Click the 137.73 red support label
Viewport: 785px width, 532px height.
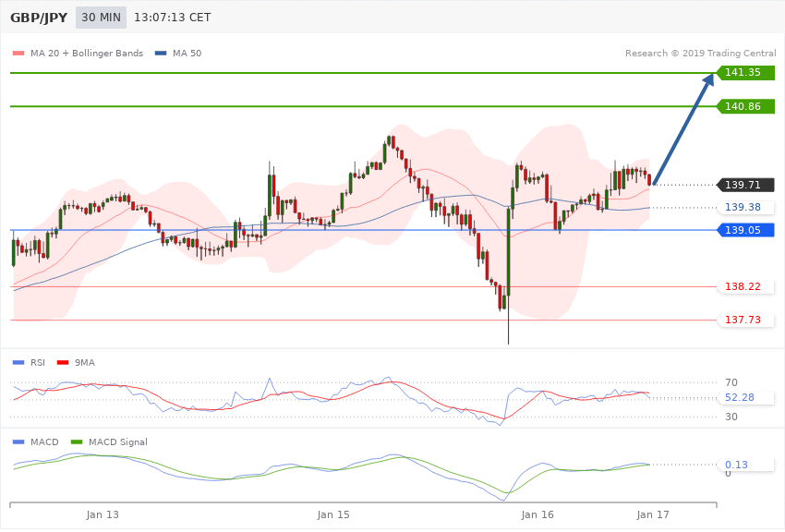point(745,320)
